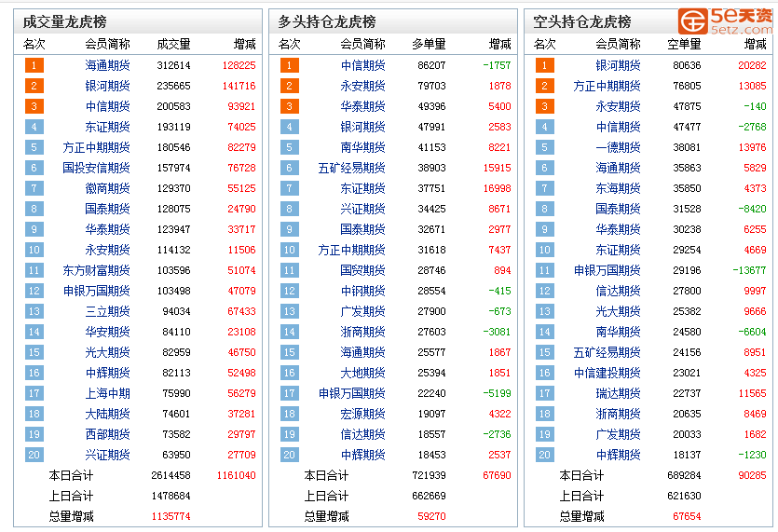The height and width of the screenshot is (532, 778).
Task: Open 西部期货 member link
Action: click(107, 434)
